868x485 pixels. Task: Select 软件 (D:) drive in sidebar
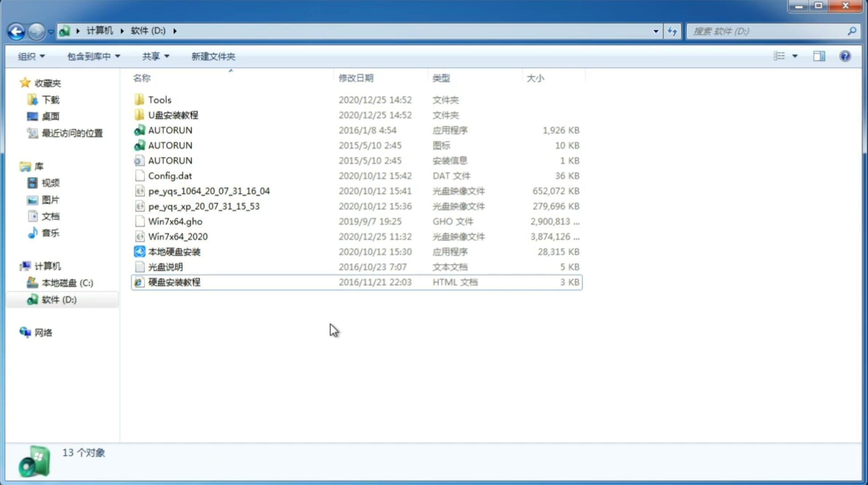[x=58, y=299]
